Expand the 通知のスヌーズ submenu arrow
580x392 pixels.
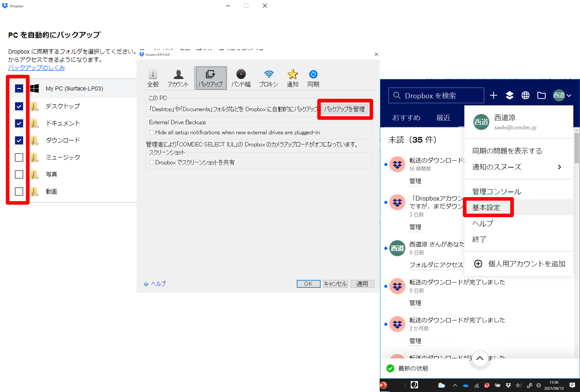[559, 167]
